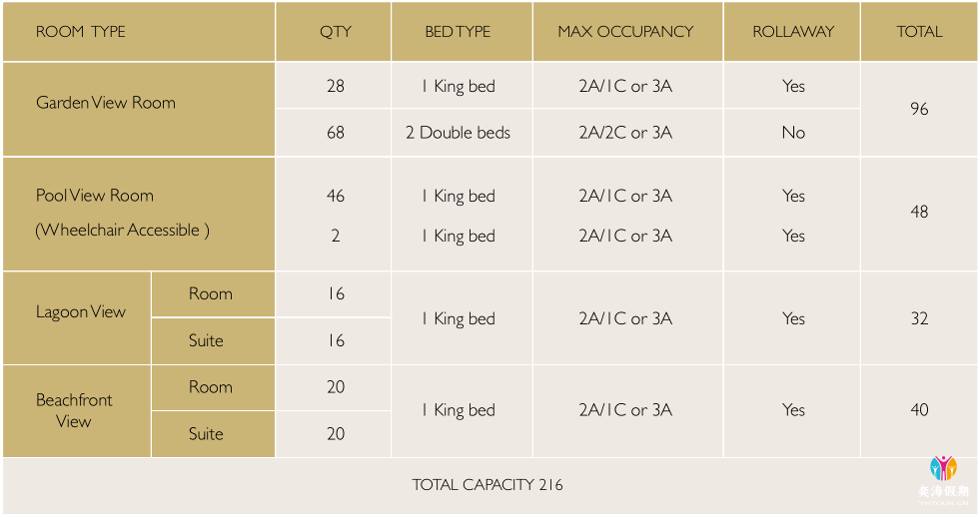Click the Beachfront View label cell
Screen dimensions: 980x517
pos(77,411)
